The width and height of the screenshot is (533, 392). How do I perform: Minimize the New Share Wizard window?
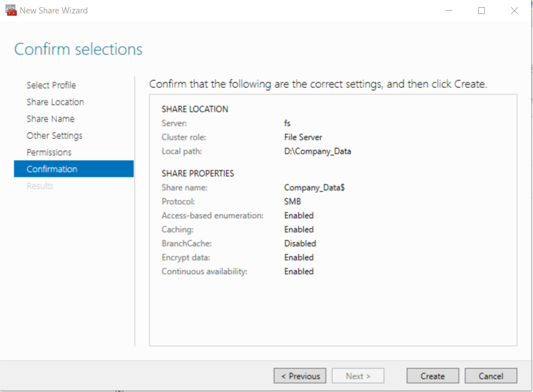click(449, 11)
